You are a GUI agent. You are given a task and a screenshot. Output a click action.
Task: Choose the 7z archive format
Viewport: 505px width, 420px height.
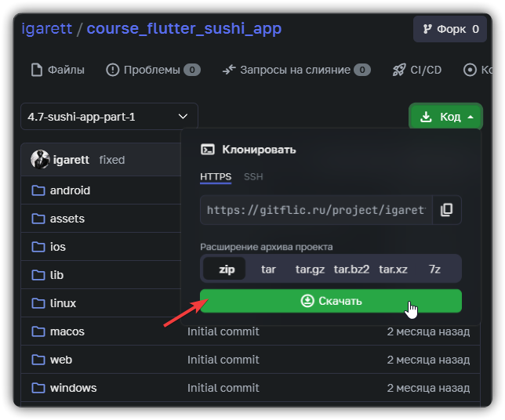coord(434,269)
